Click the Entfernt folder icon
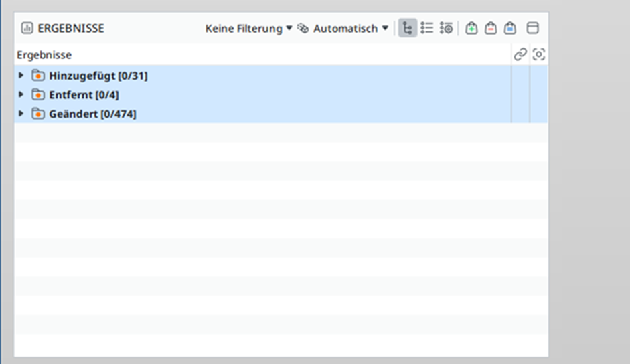 (38, 94)
